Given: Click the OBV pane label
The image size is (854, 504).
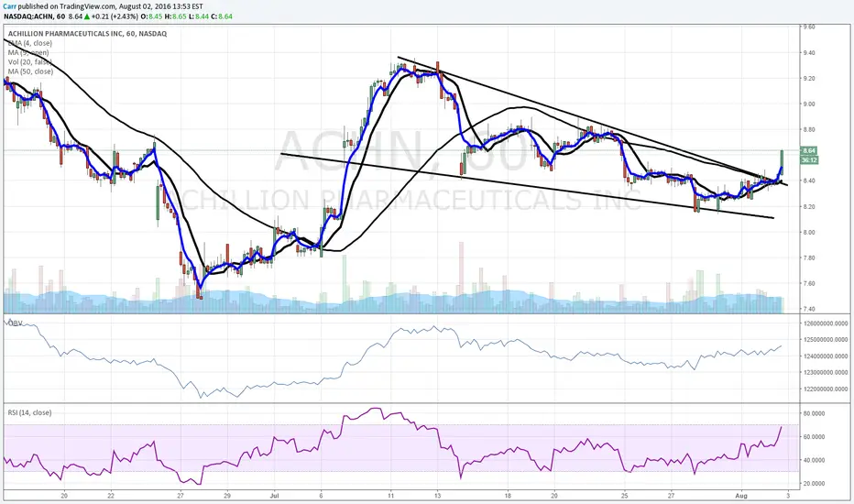Looking at the screenshot, I should (15, 323).
